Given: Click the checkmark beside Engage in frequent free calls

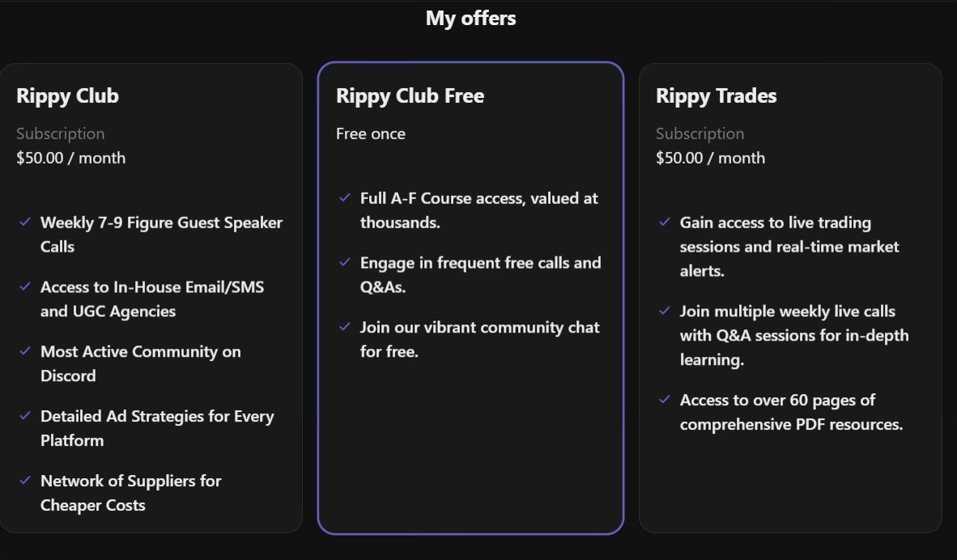Looking at the screenshot, I should coord(343,262).
